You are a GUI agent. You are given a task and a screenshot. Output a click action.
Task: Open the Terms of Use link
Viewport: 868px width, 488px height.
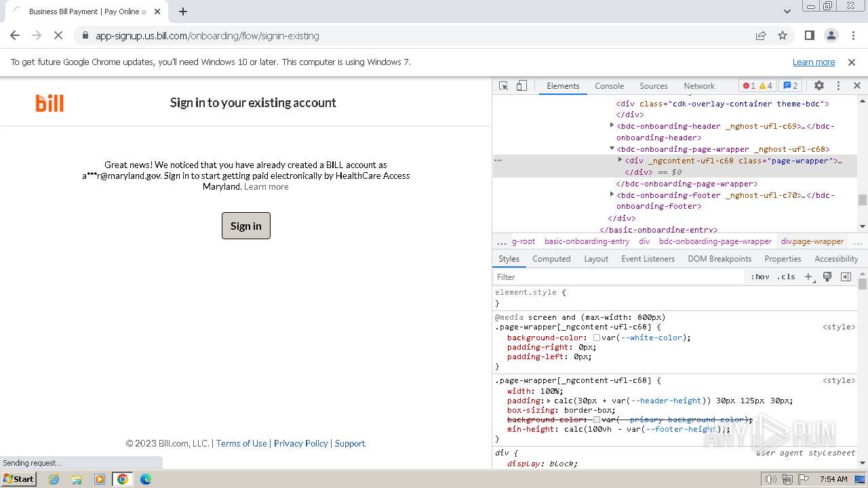(241, 443)
